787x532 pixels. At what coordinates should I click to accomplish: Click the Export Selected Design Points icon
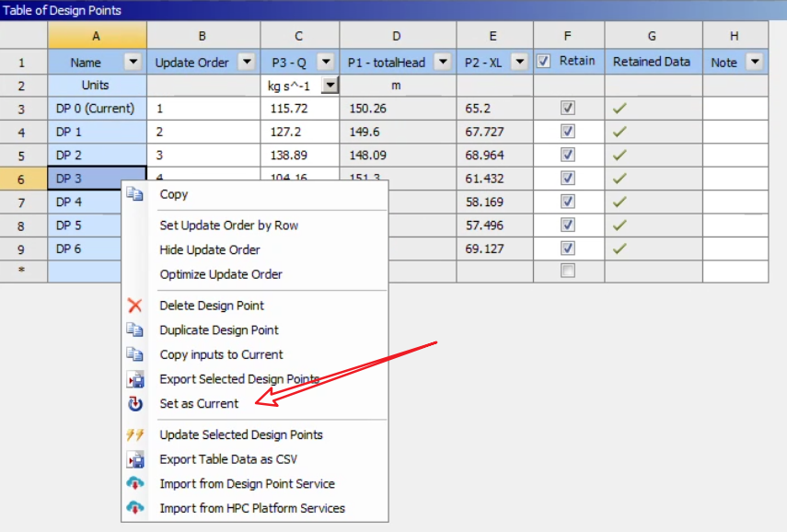(135, 379)
